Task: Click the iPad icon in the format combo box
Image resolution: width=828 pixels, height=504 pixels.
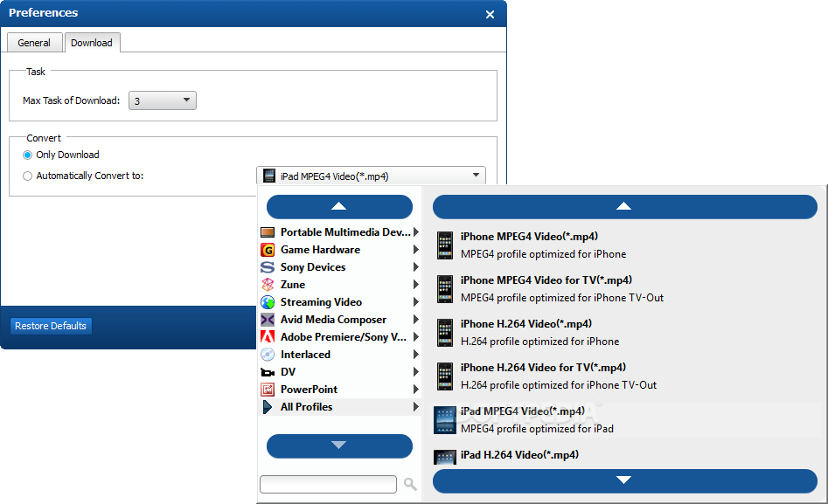Action: tap(269, 176)
